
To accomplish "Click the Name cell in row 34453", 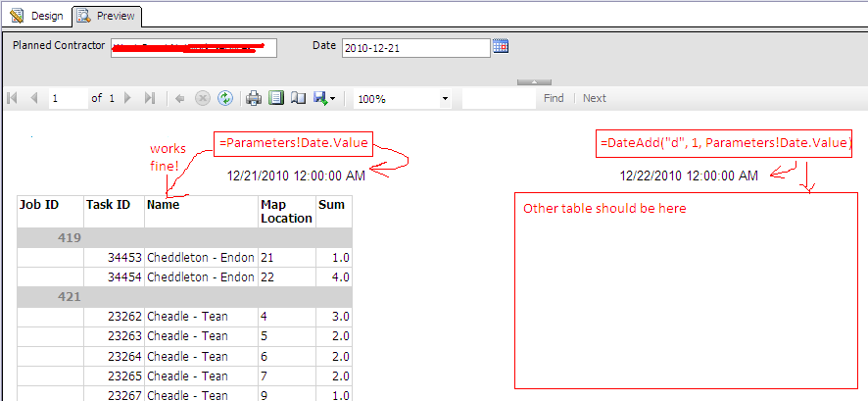I will pos(202,258).
